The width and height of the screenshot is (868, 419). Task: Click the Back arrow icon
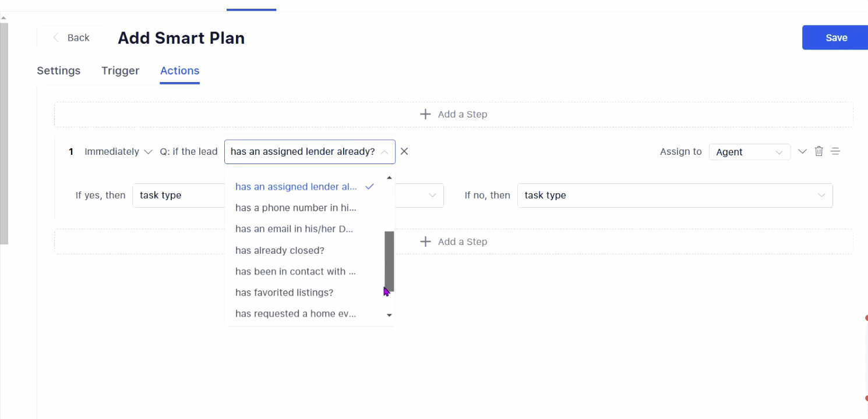coord(56,38)
